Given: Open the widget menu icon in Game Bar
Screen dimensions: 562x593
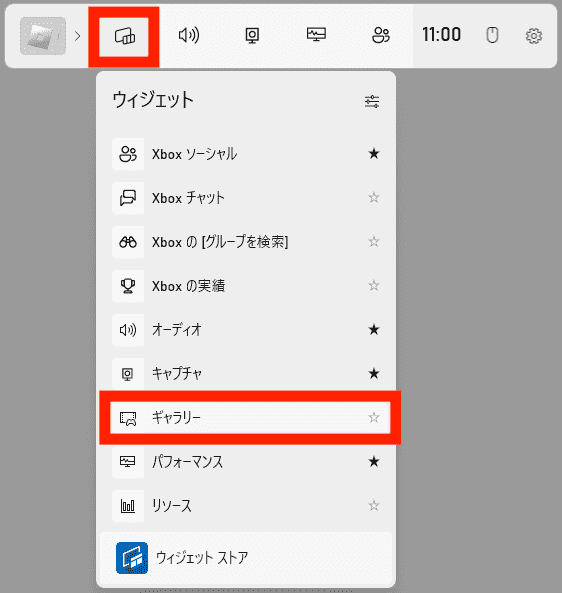Looking at the screenshot, I should [x=124, y=37].
